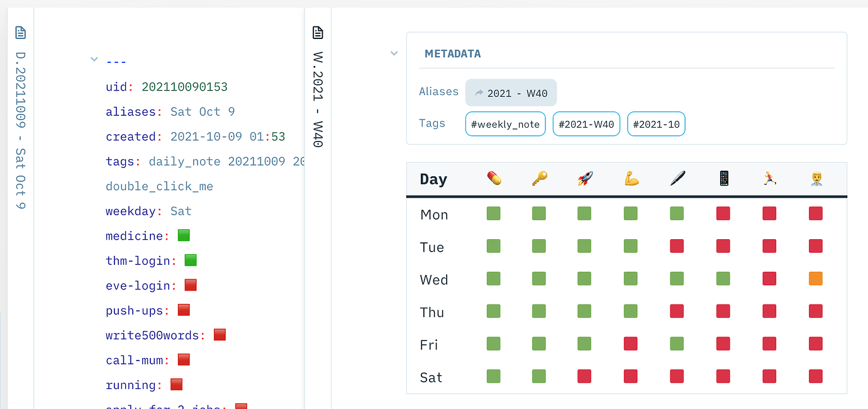Click the red square next to push-ups
The width and height of the screenshot is (868, 409).
184,310
